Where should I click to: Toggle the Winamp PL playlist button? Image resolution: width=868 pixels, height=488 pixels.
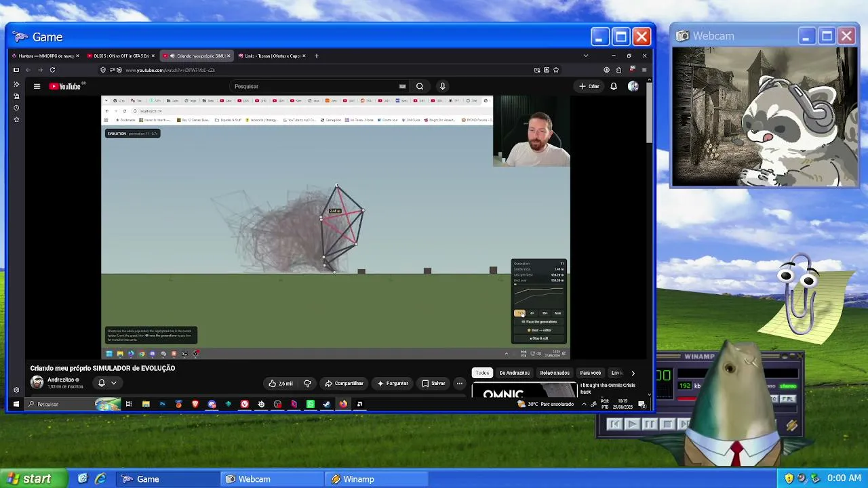click(787, 399)
